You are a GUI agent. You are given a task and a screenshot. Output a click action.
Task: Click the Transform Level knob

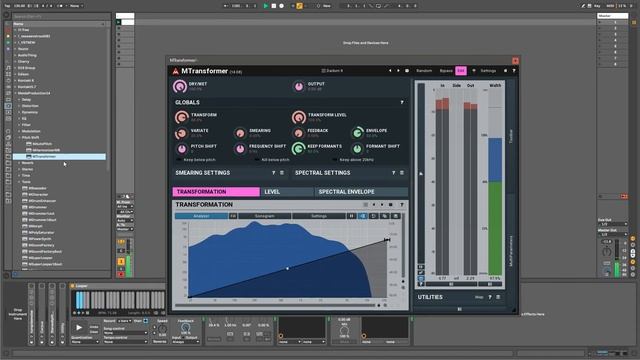point(299,117)
